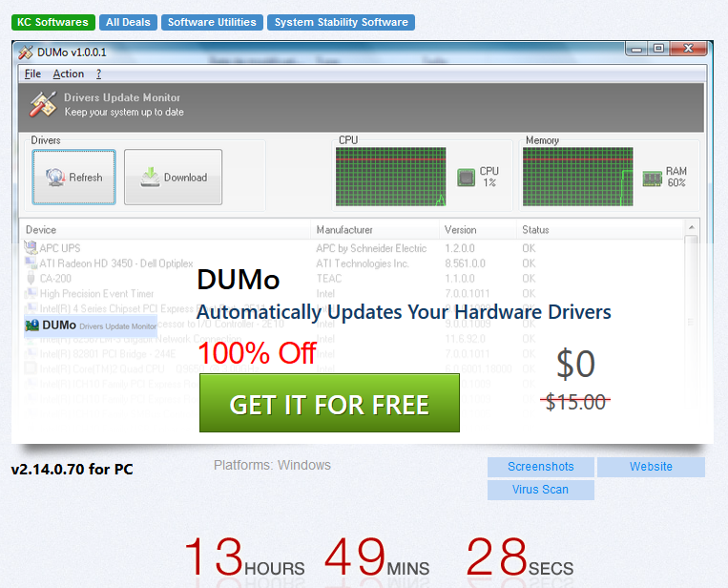The image size is (728, 588).
Task: Sort by the Device column header
Action: [165, 230]
